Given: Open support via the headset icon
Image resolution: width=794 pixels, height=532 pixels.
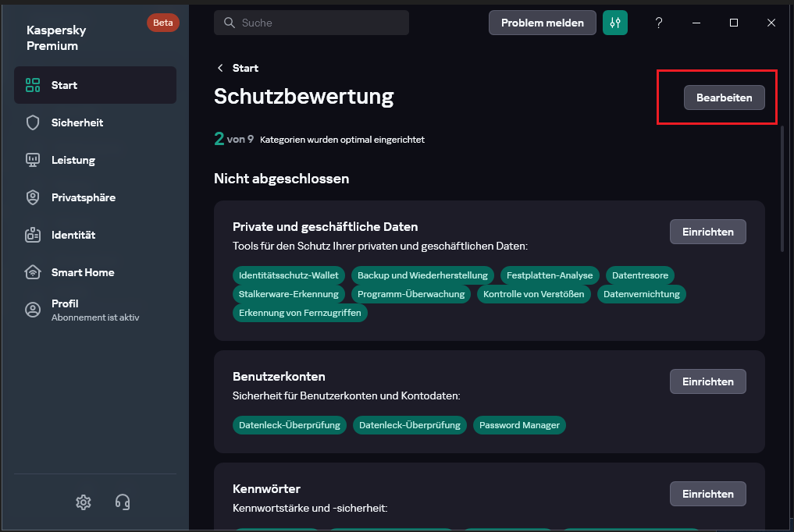Looking at the screenshot, I should [123, 502].
